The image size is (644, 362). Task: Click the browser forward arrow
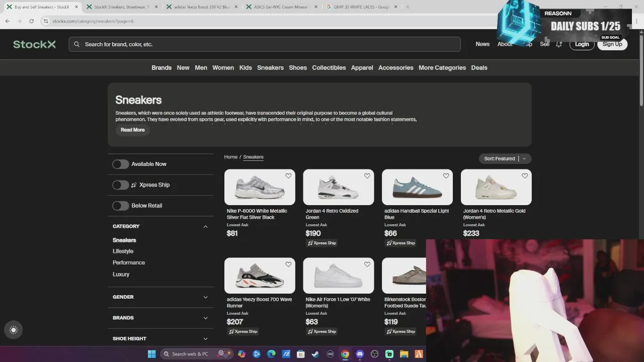click(19, 21)
